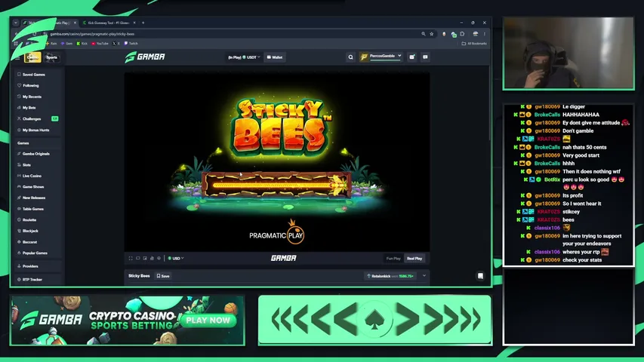Click the Gamba logo in the header
This screenshot has height=362, width=644.
145,57
